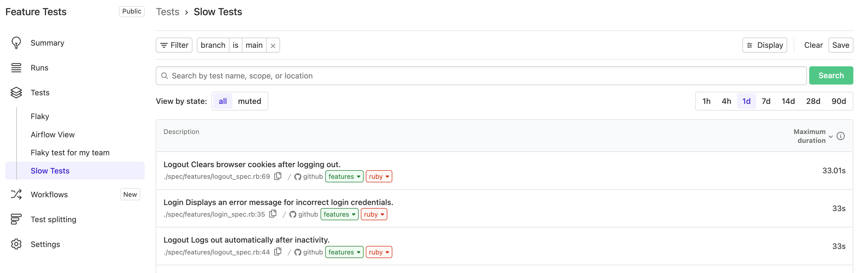Click the search by test name field

[404, 75]
